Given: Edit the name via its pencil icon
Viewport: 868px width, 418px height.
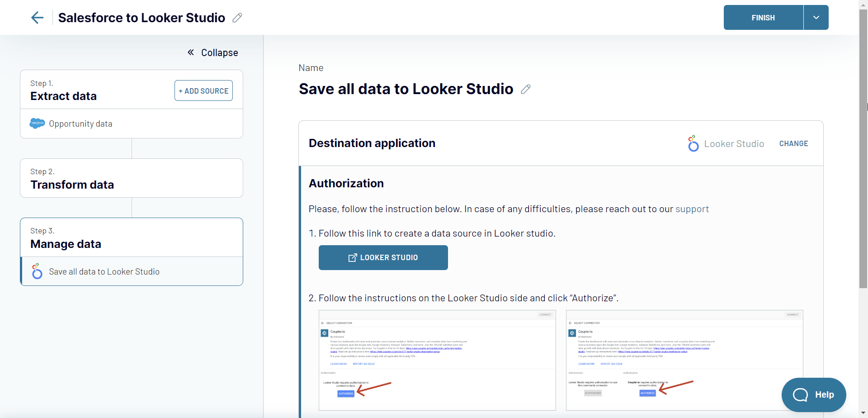Looking at the screenshot, I should (525, 89).
